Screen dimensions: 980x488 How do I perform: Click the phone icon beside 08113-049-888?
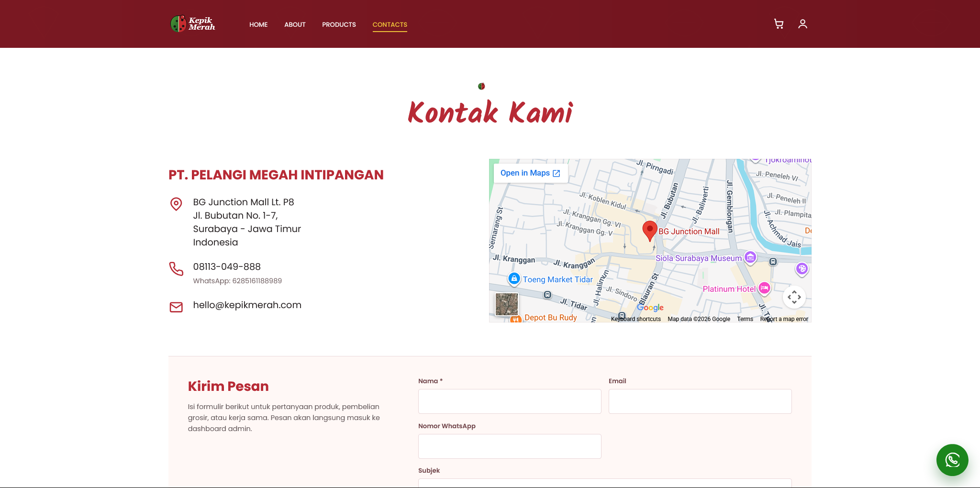pyautogui.click(x=176, y=269)
